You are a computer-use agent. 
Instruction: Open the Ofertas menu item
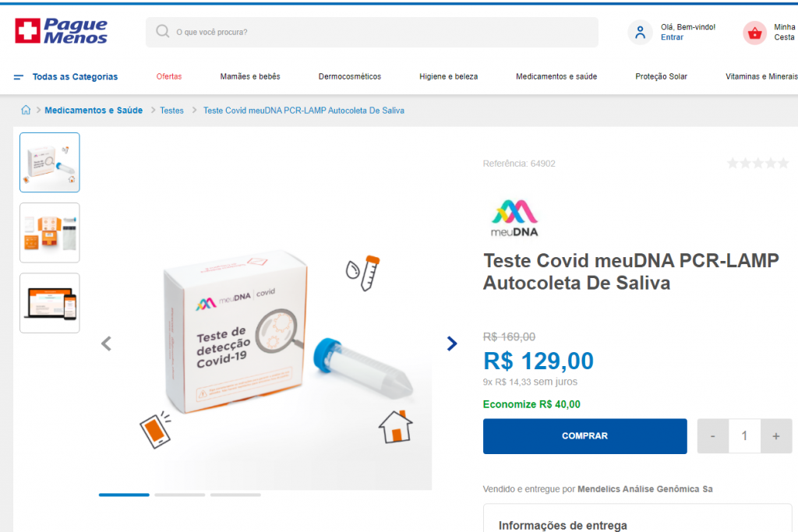point(169,76)
